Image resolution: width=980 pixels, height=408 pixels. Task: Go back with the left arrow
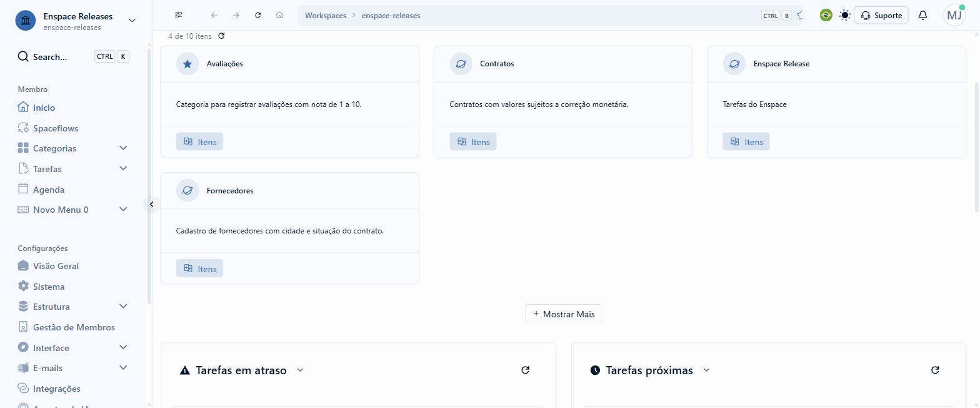pos(214,15)
